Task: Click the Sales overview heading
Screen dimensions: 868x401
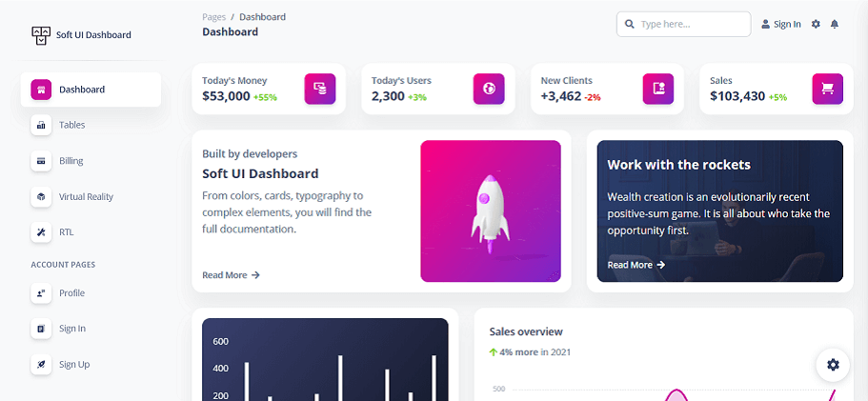Action: point(526,331)
